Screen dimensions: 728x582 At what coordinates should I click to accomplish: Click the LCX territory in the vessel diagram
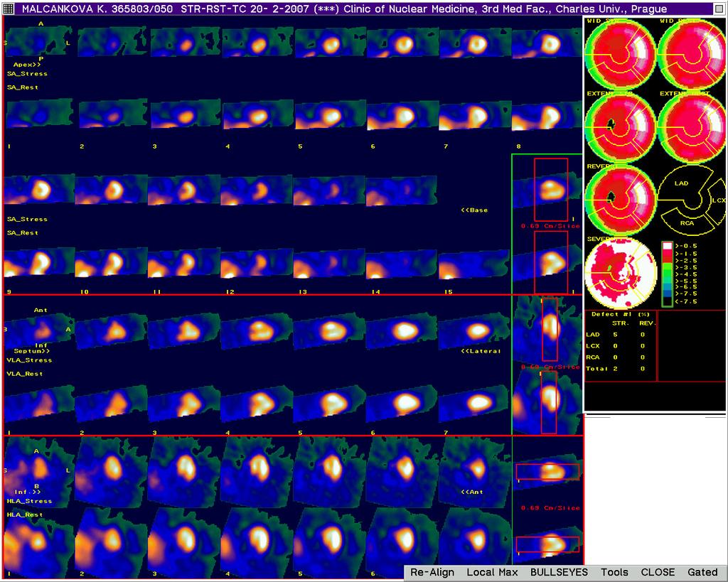pyautogui.click(x=718, y=200)
